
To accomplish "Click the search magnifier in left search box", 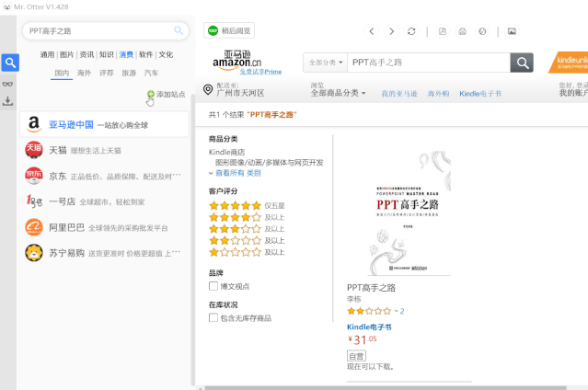I will click(179, 30).
